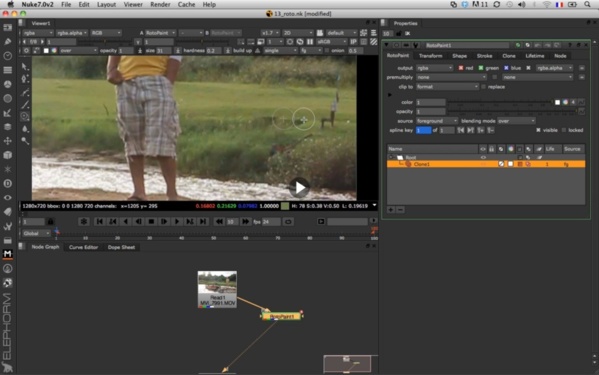Image resolution: width=599 pixels, height=375 pixels.
Task: Enable the locked checkbox
Action: point(563,130)
